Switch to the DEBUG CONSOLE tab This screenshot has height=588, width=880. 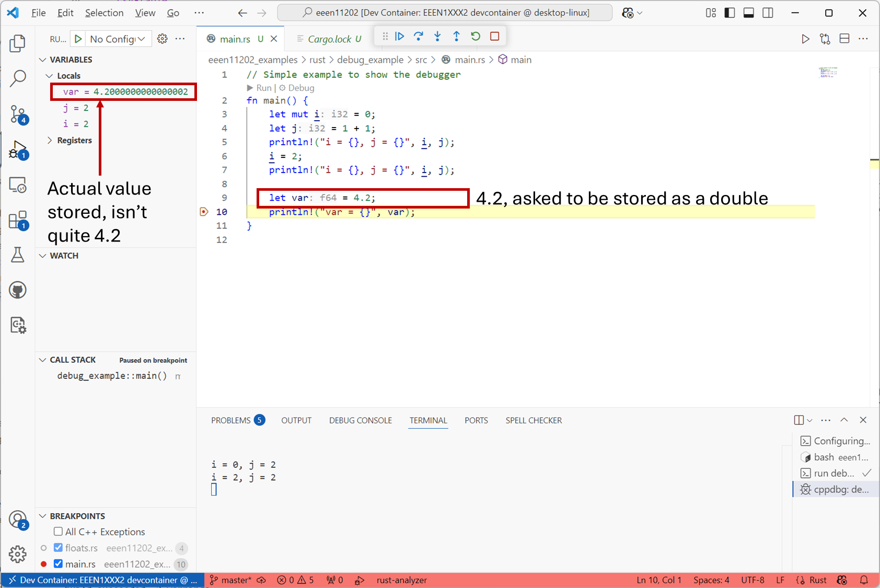click(360, 420)
